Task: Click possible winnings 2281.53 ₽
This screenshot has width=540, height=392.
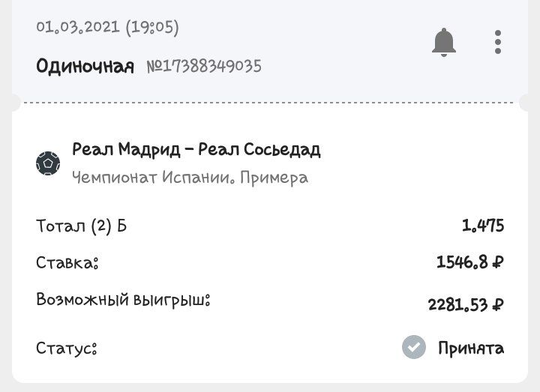Action: click(465, 304)
